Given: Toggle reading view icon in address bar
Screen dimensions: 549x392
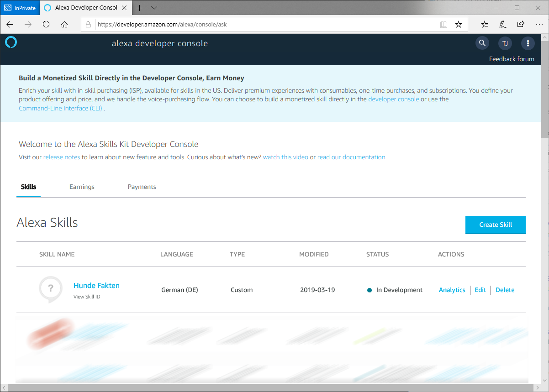Looking at the screenshot, I should tap(443, 25).
